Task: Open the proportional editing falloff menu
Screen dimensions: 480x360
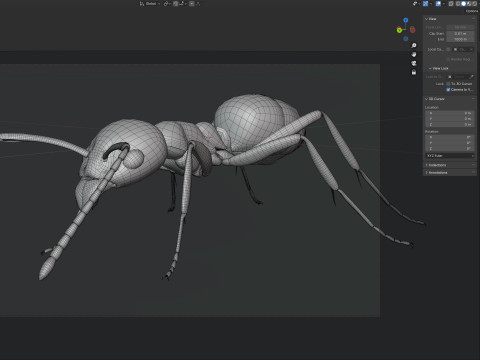Action: tap(198, 4)
